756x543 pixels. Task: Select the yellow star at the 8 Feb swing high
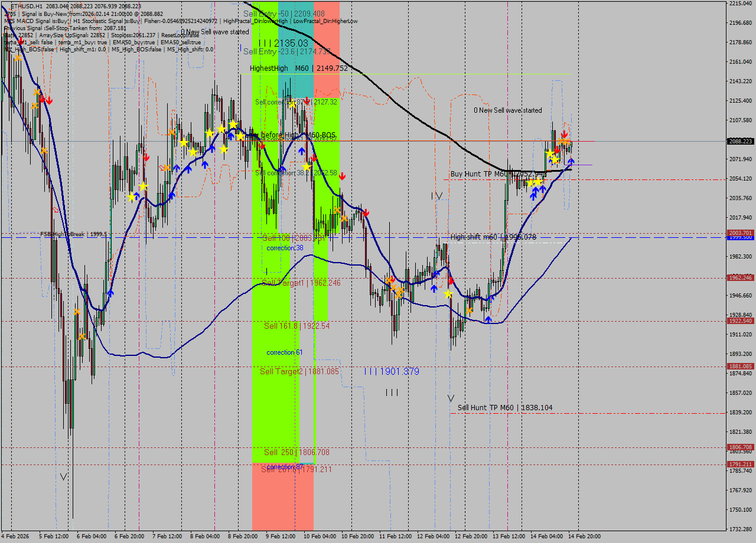click(233, 123)
